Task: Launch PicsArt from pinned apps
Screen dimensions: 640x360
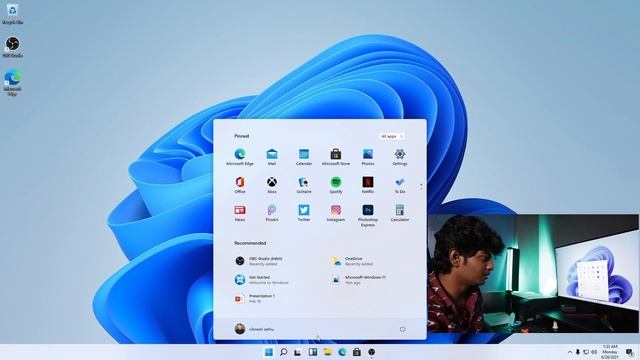Action: point(272,213)
